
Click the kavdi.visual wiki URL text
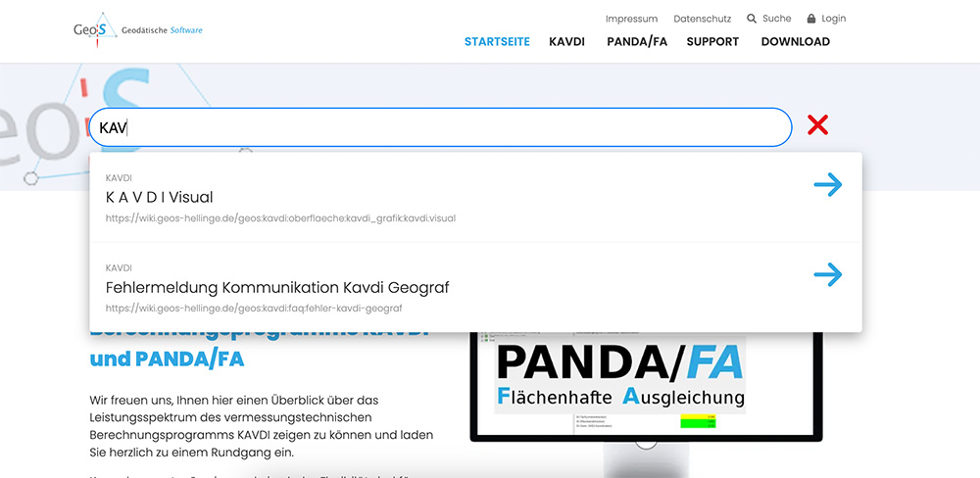coord(280,218)
